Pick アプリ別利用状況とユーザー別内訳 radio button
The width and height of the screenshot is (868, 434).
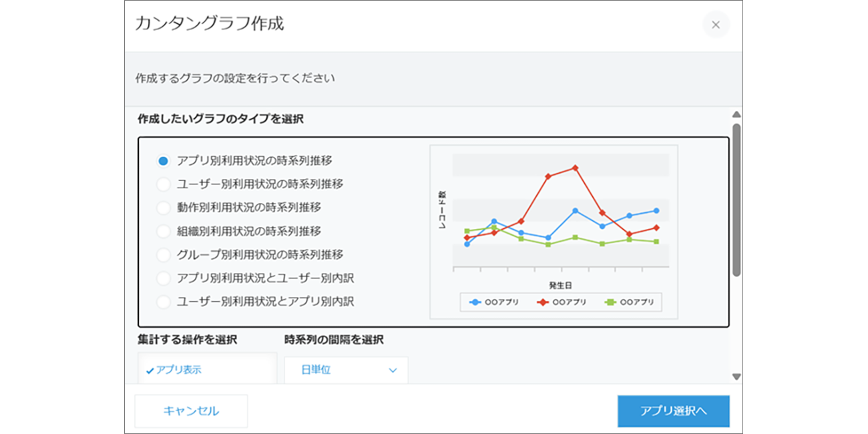point(163,278)
